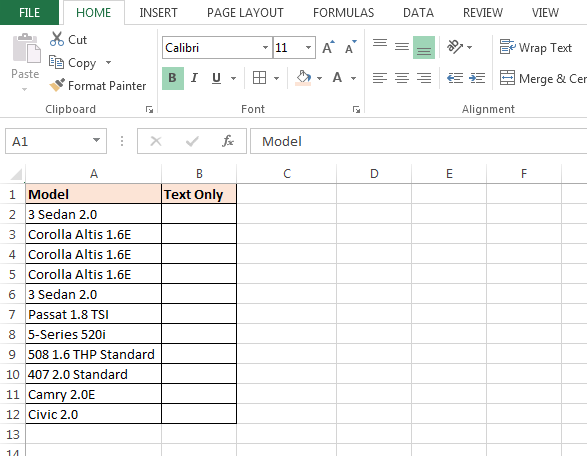
Task: Switch to the INSERT tab
Action: tap(158, 13)
